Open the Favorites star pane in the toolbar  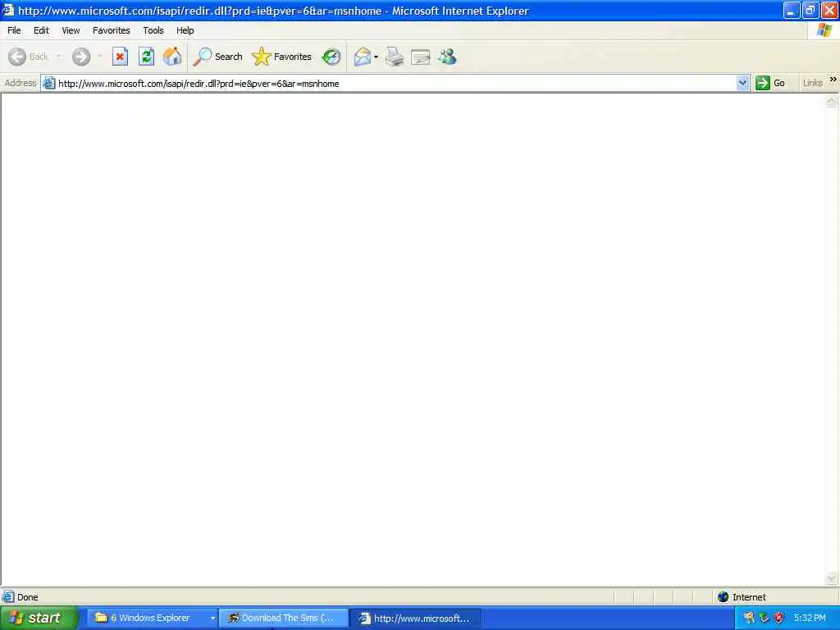(282, 57)
